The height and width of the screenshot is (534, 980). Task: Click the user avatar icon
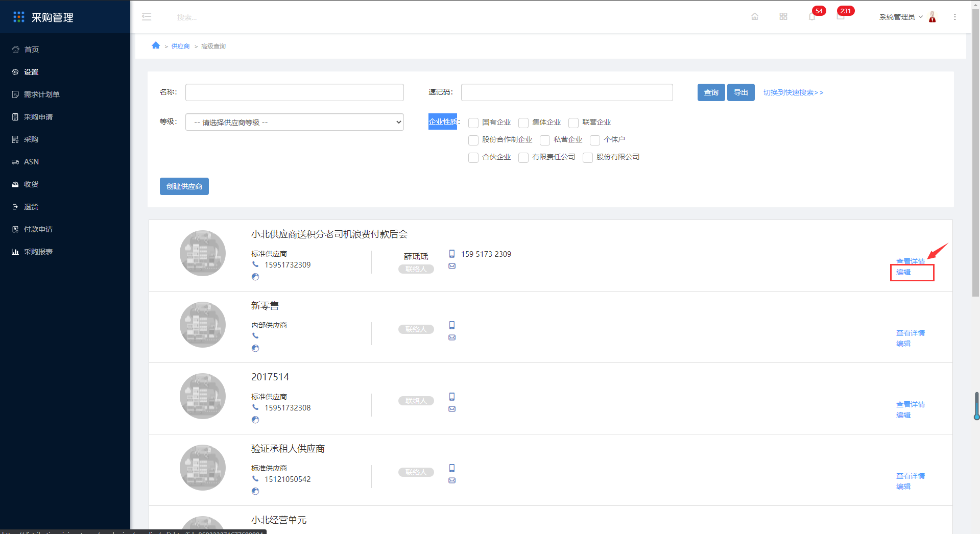pyautogui.click(x=933, y=17)
